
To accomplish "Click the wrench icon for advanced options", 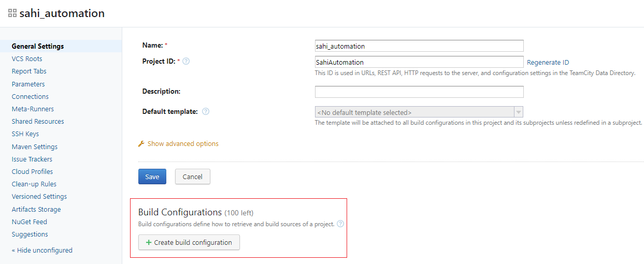I will coord(141,144).
